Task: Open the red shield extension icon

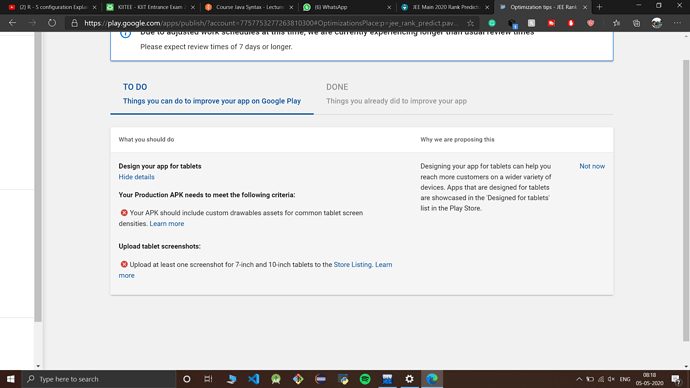Action: tap(591, 23)
